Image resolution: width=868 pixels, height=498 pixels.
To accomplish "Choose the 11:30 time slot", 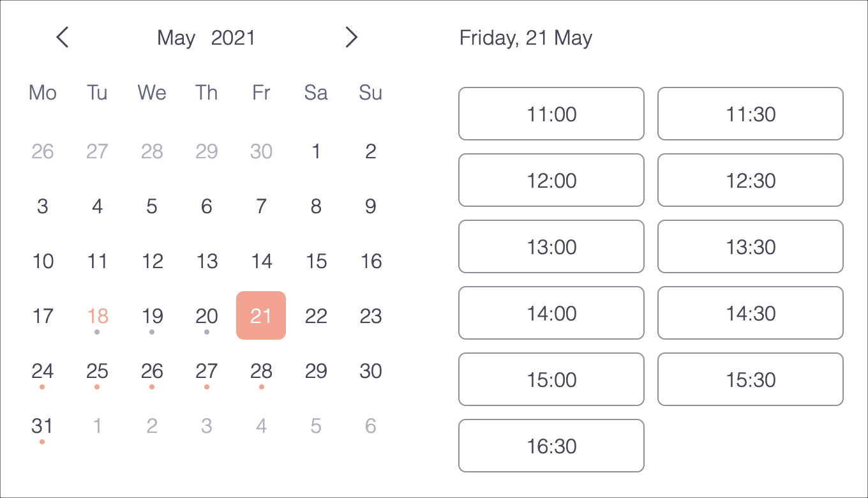I will 751,114.
